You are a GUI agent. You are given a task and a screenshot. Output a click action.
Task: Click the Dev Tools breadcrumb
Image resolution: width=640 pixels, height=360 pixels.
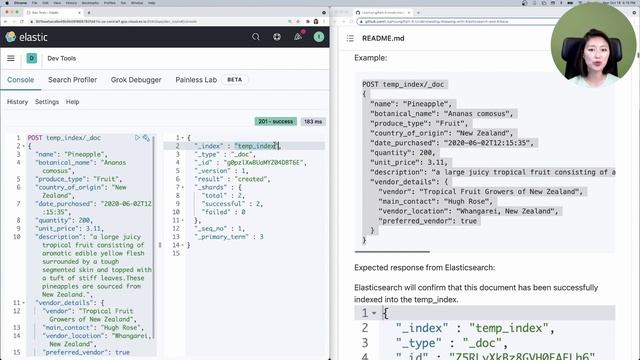pos(62,58)
